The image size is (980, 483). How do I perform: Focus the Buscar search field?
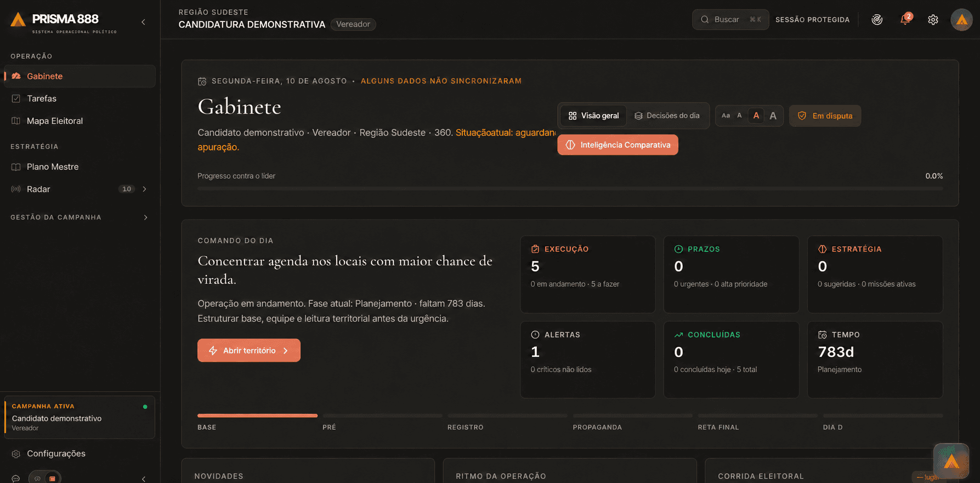click(x=730, y=20)
